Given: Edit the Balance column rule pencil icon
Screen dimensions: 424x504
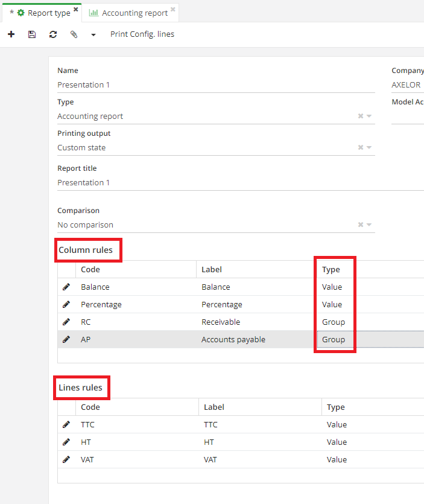Looking at the screenshot, I should (66, 287).
